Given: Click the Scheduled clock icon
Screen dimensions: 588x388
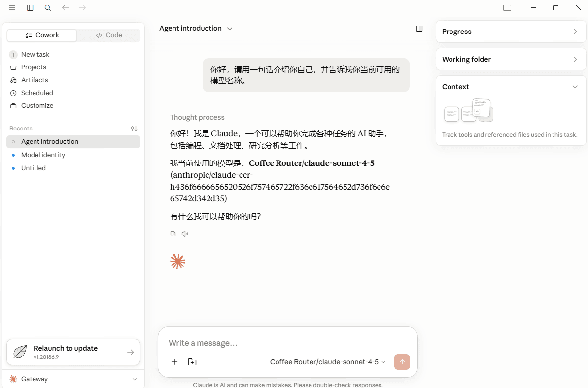Looking at the screenshot, I should point(13,93).
